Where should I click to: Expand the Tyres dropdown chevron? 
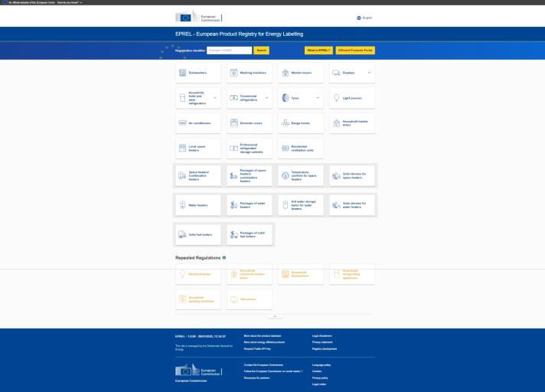click(318, 98)
